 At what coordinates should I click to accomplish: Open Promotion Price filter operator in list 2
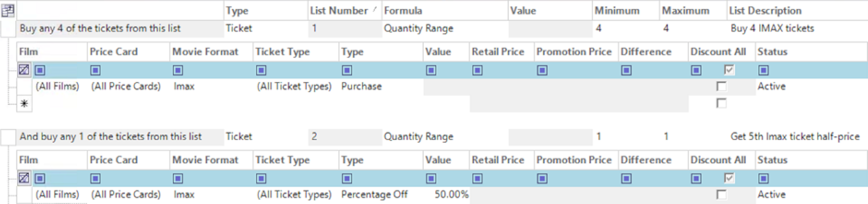[x=542, y=178]
